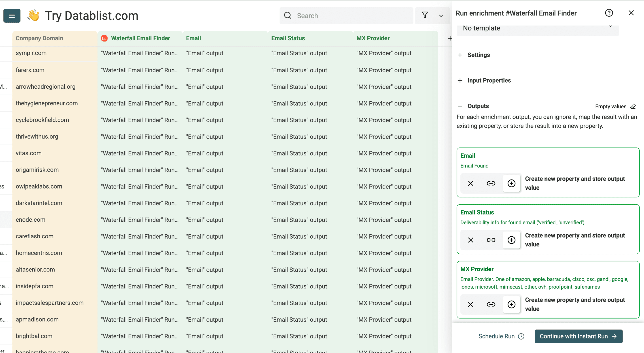
Task: Select vitas.com row Email Status output cell
Action: (310, 153)
